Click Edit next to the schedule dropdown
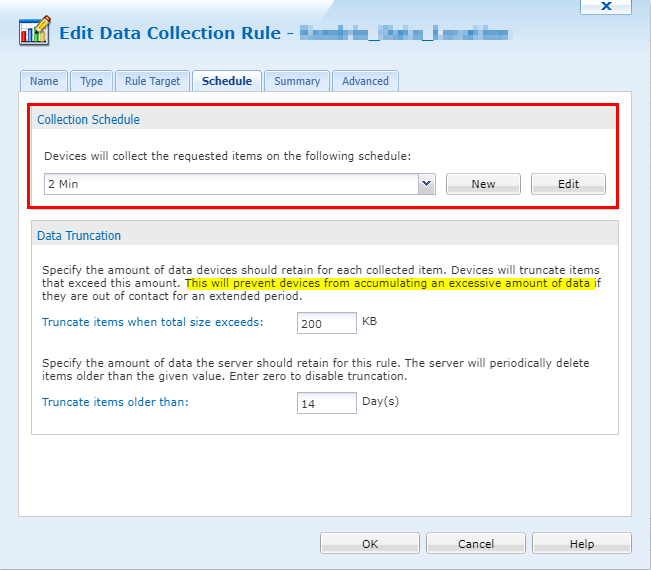Image resolution: width=651 pixels, height=570 pixels. (x=568, y=184)
